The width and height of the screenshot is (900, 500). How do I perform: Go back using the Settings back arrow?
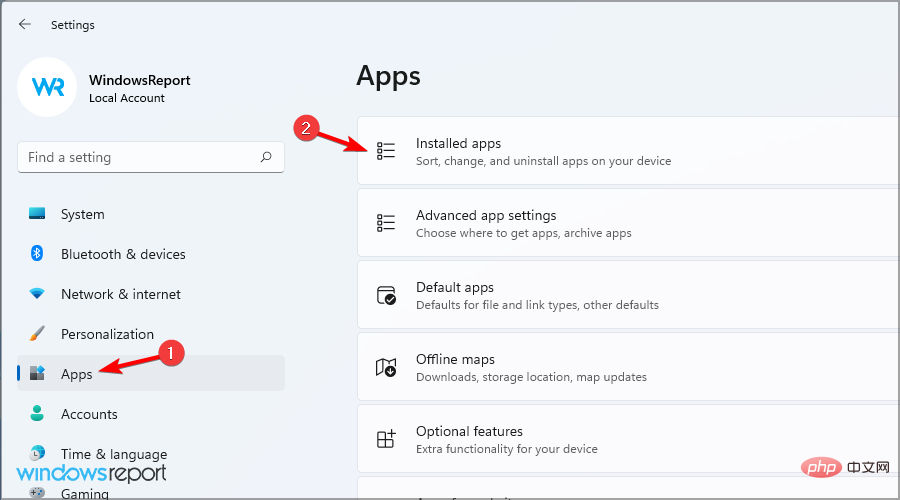point(25,24)
